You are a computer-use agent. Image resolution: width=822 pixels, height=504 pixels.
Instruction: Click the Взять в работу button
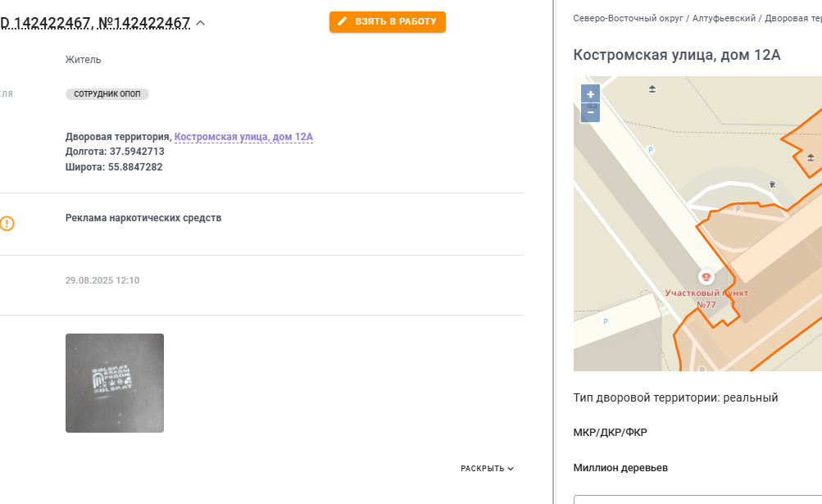[388, 21]
